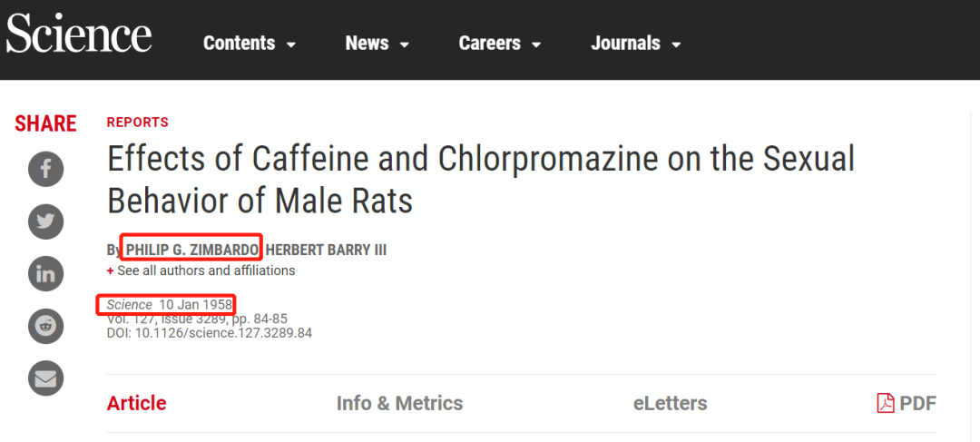Open the News dropdown in the navbar
The image size is (980, 442).
[x=377, y=43]
